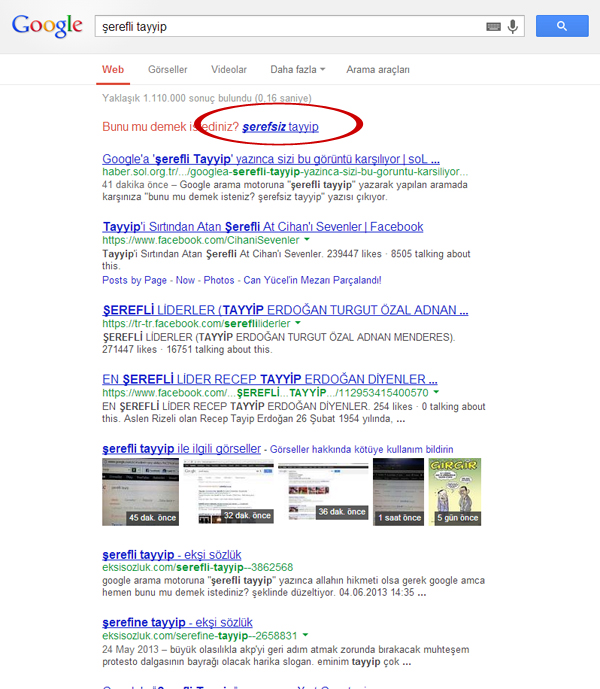600x689 pixels.
Task: Open Tayyip'i Sırtından Atan Facebook result
Action: pyautogui.click(x=262, y=227)
